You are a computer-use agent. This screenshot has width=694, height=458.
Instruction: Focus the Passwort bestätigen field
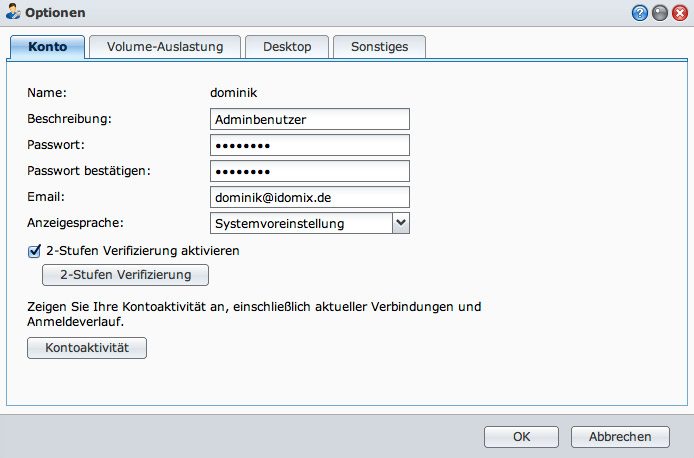[310, 171]
